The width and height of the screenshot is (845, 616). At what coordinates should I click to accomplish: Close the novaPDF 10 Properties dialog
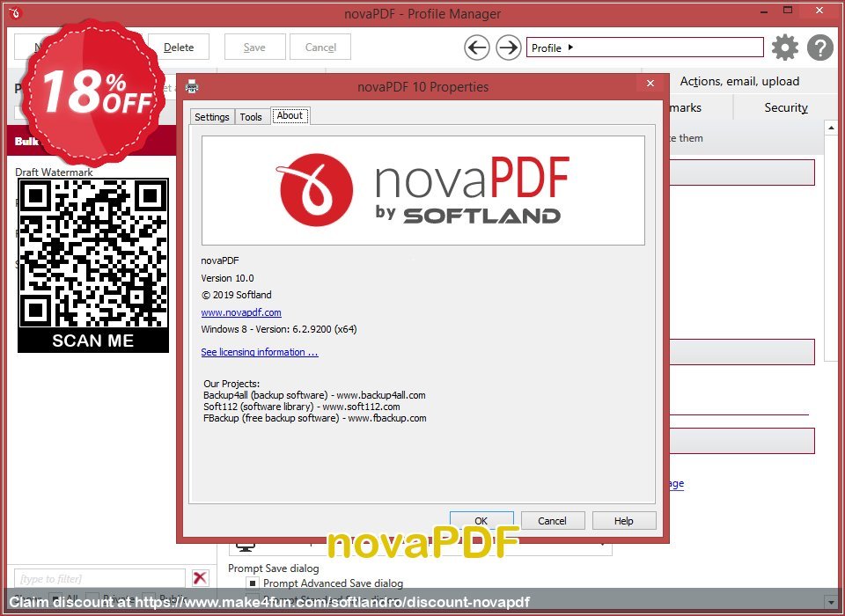[650, 83]
